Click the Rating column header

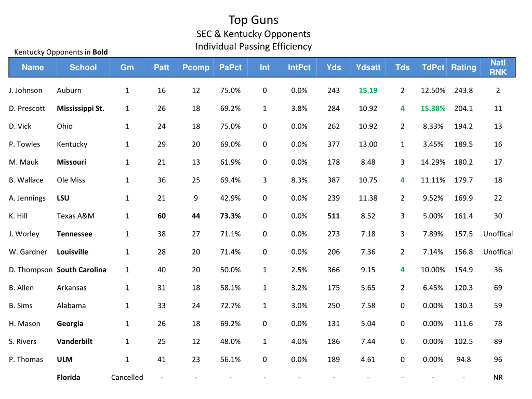coord(463,67)
